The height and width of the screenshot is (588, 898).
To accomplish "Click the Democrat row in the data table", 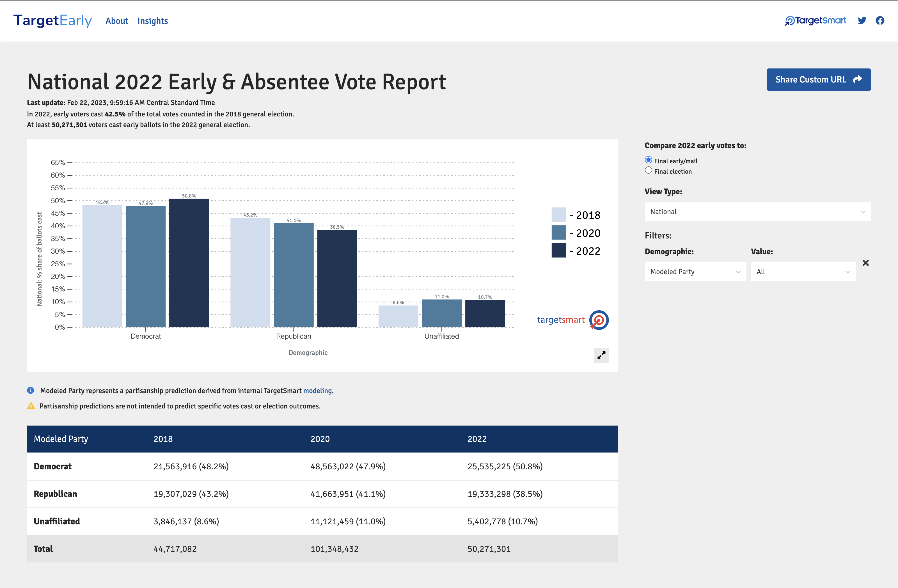I will [x=321, y=466].
